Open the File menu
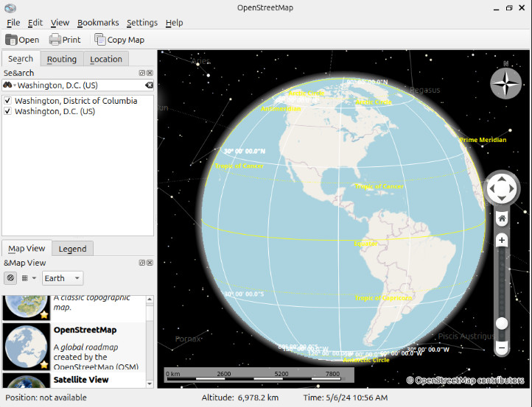The height and width of the screenshot is (407, 532). [13, 23]
